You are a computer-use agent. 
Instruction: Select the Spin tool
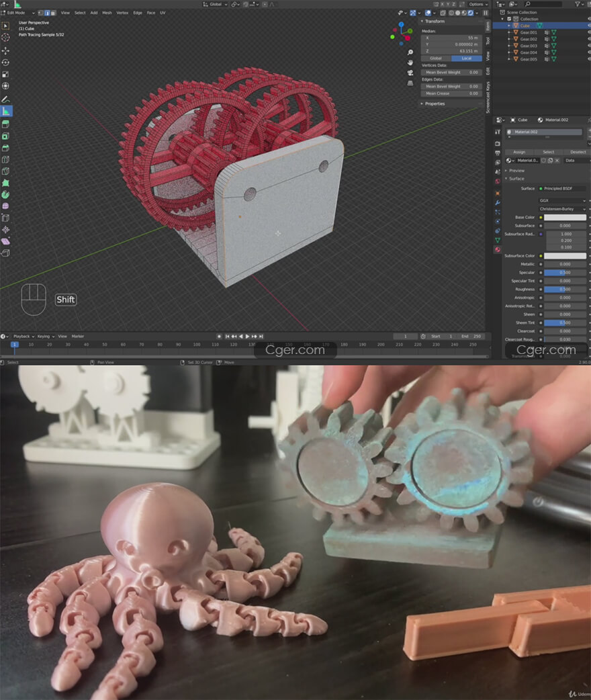[x=6, y=195]
